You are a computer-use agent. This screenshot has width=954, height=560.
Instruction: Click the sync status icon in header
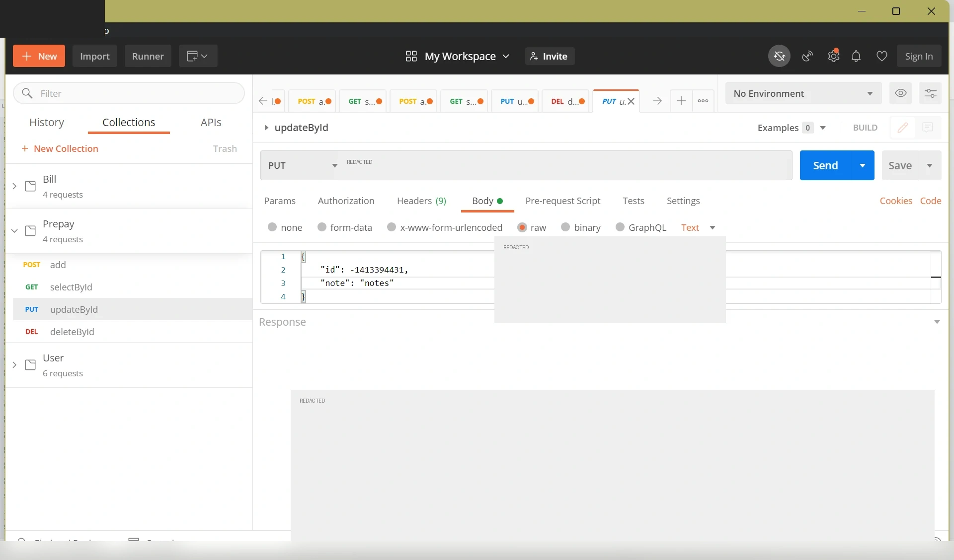pos(779,56)
